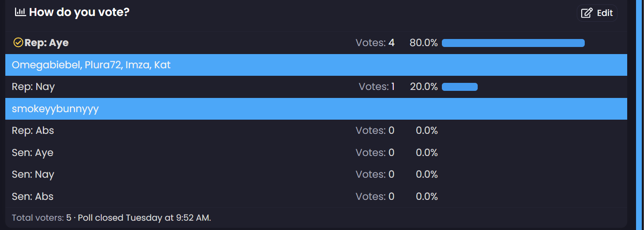This screenshot has width=644, height=230.
Task: Open voter Kat's profile
Action: point(162,65)
